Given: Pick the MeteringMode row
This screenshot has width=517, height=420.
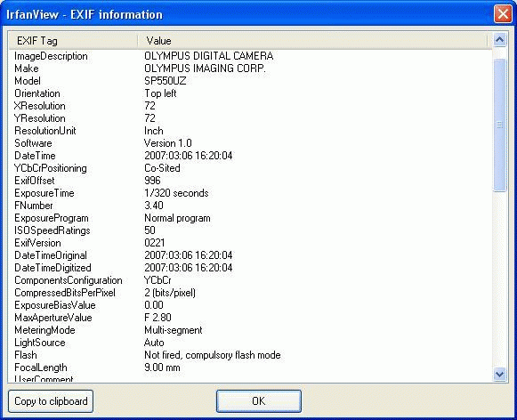Looking at the screenshot, I should click(250, 330).
